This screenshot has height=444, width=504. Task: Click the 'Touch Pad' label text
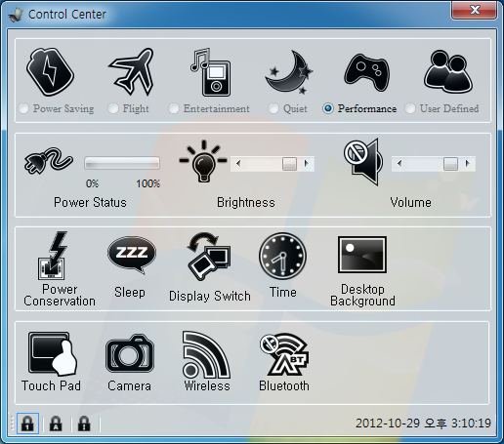pos(51,385)
